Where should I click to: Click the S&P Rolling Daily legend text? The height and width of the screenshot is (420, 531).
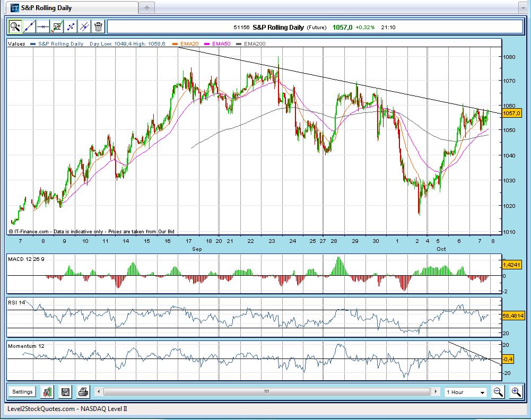(x=60, y=43)
